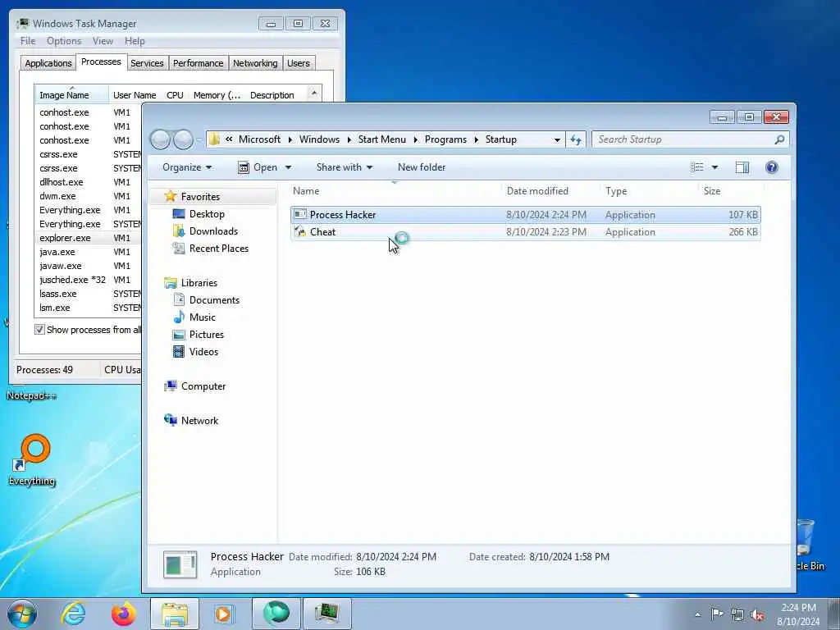Click the Favorites star heading
The image size is (840, 630).
pos(200,197)
